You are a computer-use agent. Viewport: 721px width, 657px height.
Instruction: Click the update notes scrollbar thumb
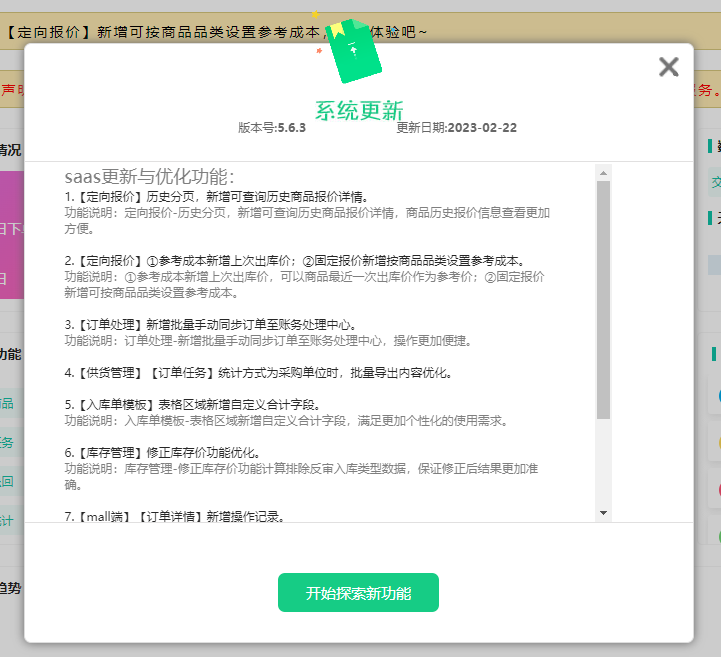(x=603, y=300)
